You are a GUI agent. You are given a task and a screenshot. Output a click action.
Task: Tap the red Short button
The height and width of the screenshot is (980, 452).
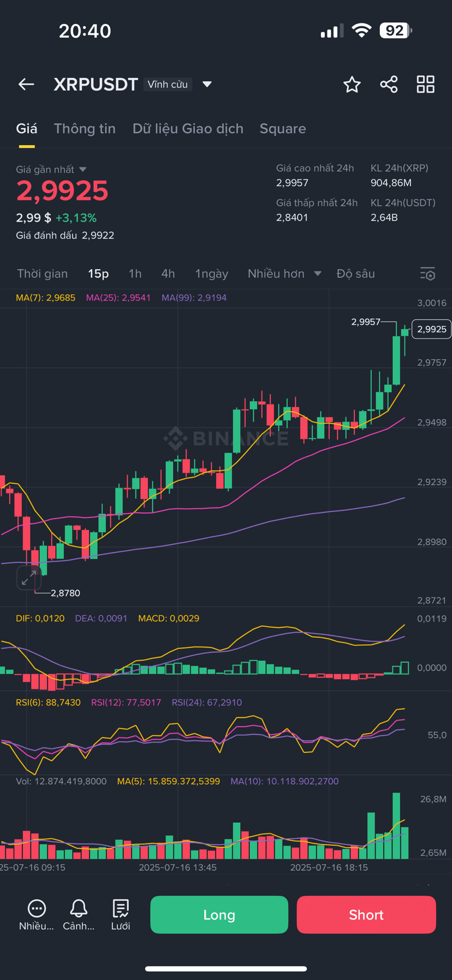[366, 914]
